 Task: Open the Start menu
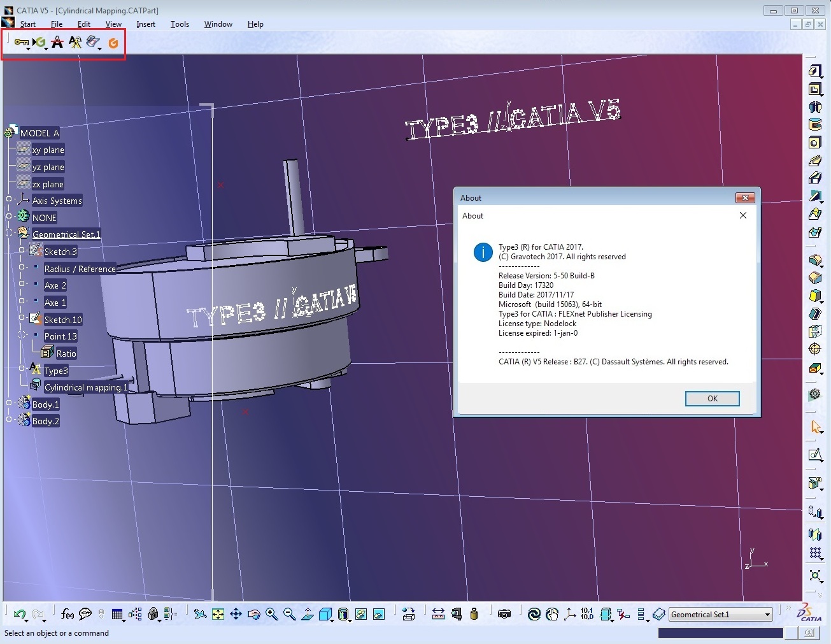[28, 24]
